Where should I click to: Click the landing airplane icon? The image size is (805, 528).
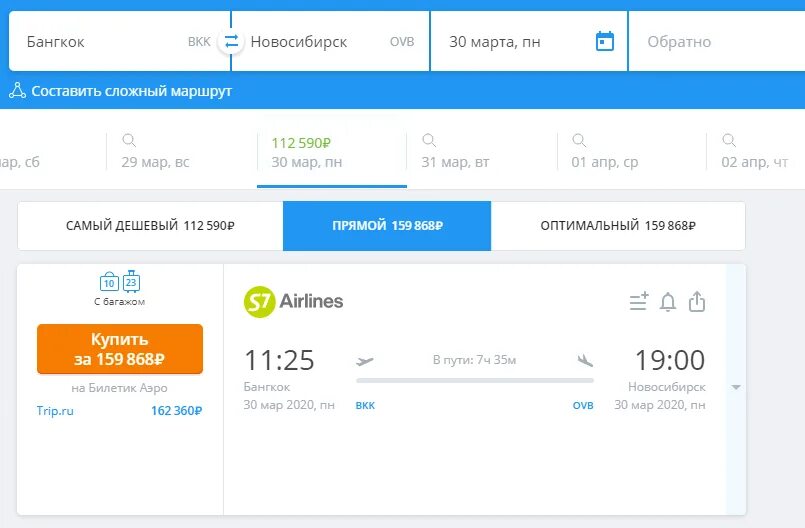pyautogui.click(x=585, y=361)
